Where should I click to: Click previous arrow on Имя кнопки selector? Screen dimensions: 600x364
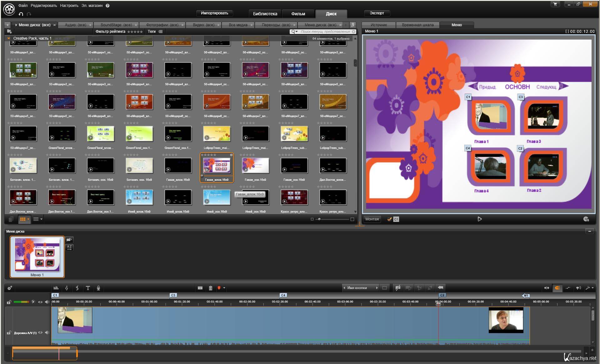(344, 288)
